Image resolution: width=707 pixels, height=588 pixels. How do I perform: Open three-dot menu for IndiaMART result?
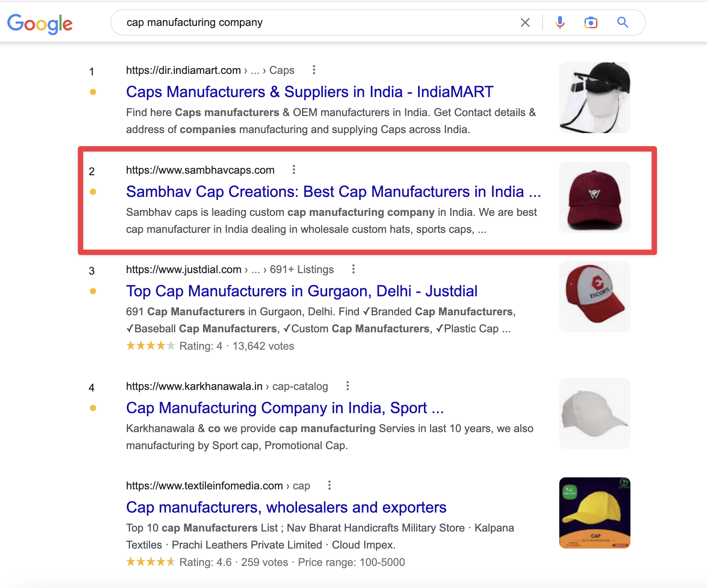tap(314, 70)
